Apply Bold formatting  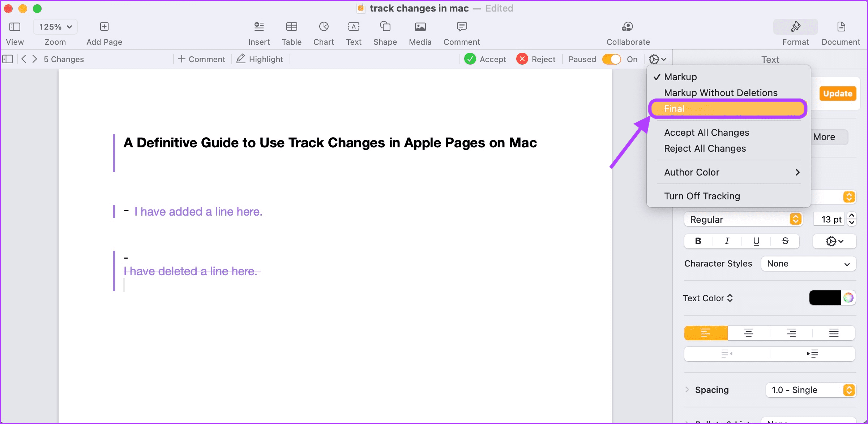tap(698, 241)
